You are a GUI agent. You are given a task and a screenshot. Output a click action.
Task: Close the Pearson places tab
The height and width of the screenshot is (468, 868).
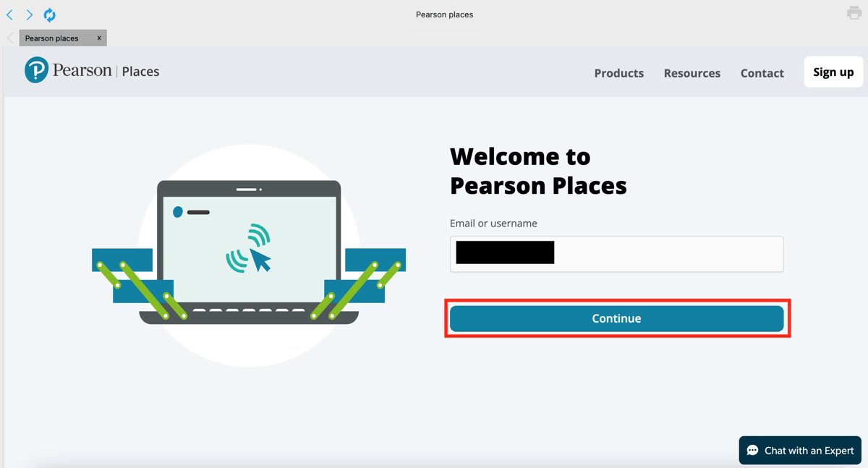pyautogui.click(x=99, y=38)
